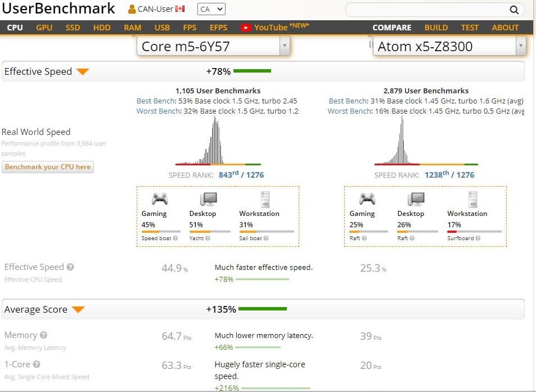Click help icon next to Effective Speed
The image size is (536, 392).
tap(70, 267)
